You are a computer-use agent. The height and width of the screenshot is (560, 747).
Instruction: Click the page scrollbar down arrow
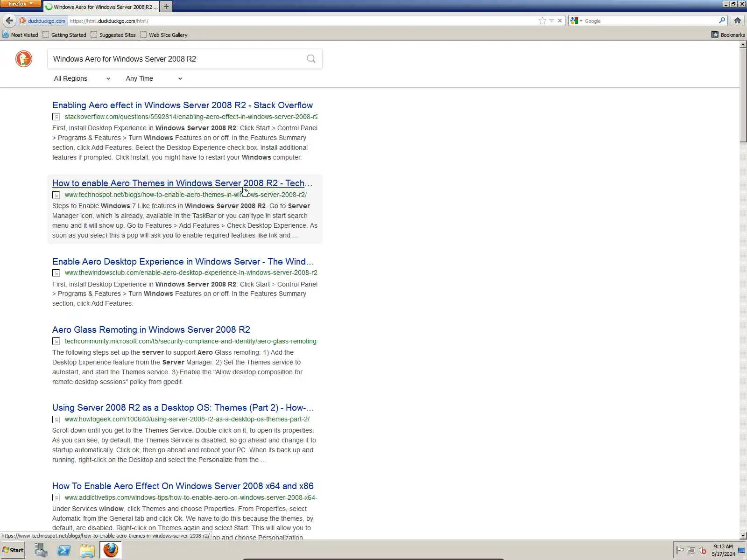click(743, 536)
